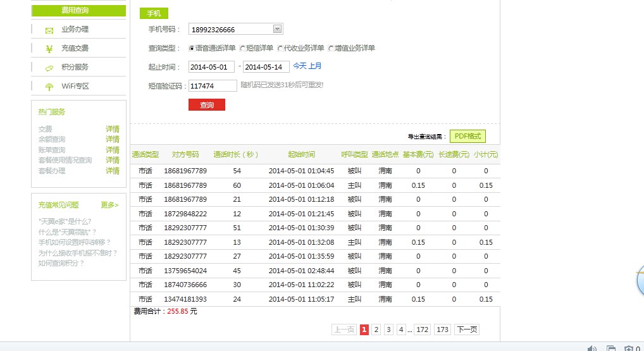The width and height of the screenshot is (644, 351).
Task: Export results using PDF格式 button
Action: [468, 136]
